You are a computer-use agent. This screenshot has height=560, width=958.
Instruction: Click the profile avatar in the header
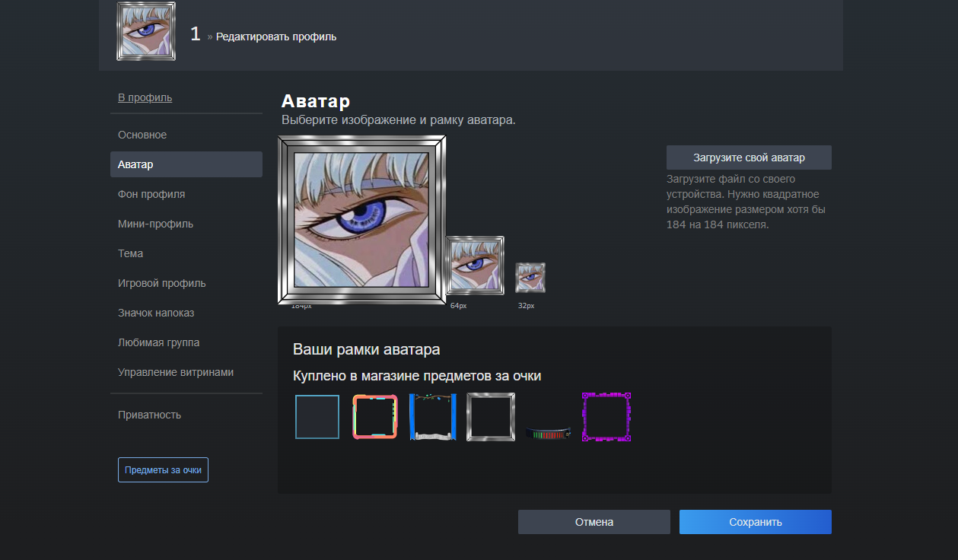tap(146, 31)
